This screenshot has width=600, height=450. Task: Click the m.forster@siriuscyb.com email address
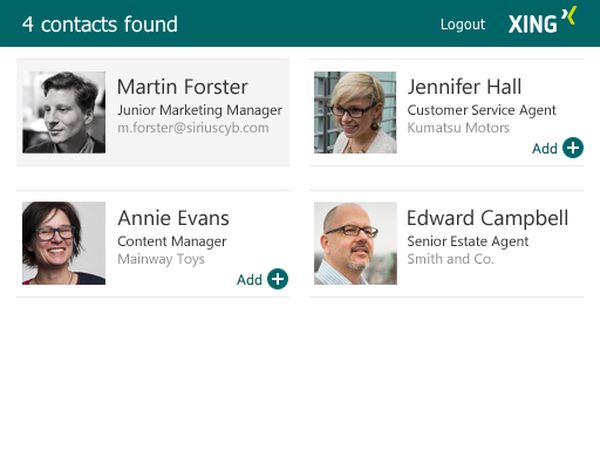click(x=193, y=128)
